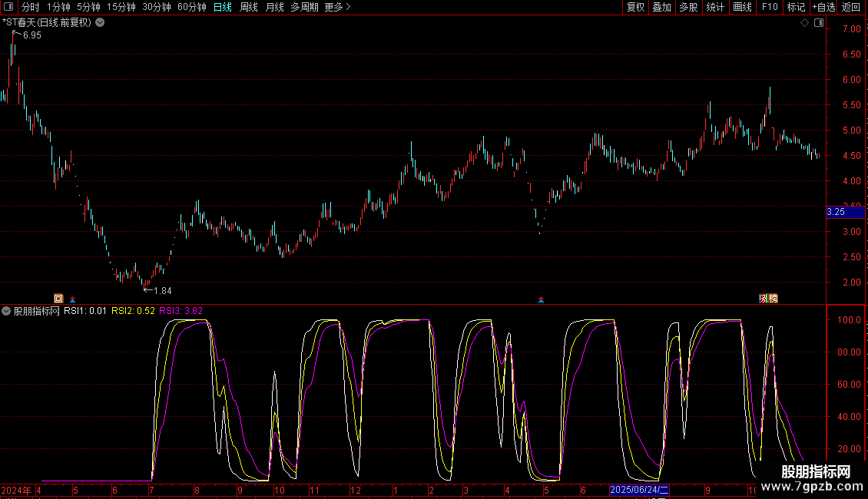
Task: Switch to the 周线 weekly chart
Action: point(249,8)
